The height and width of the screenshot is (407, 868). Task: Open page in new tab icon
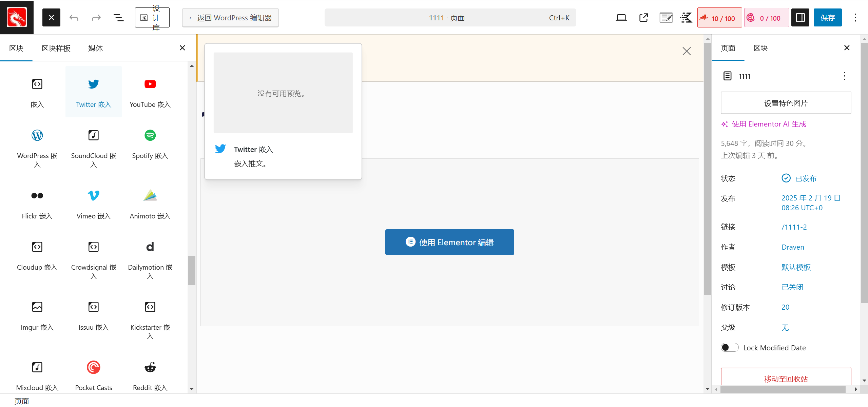tap(643, 18)
